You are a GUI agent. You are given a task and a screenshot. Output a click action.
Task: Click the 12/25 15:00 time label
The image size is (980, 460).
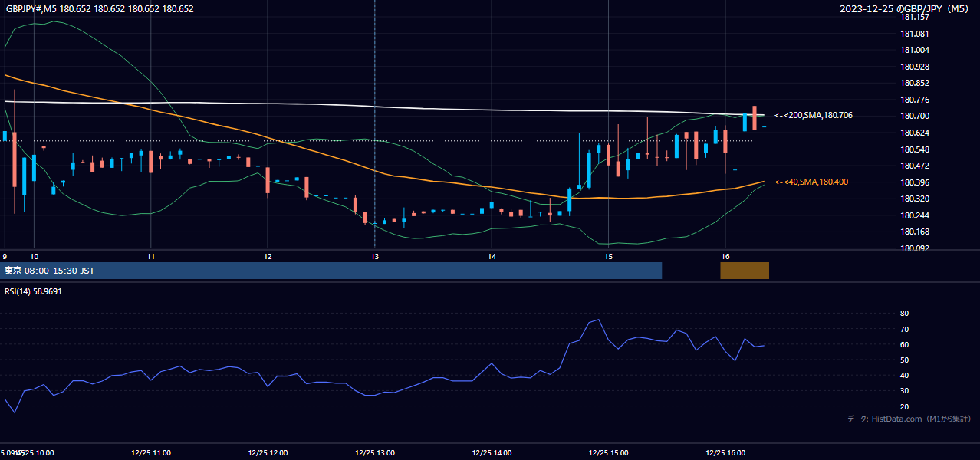608,453
